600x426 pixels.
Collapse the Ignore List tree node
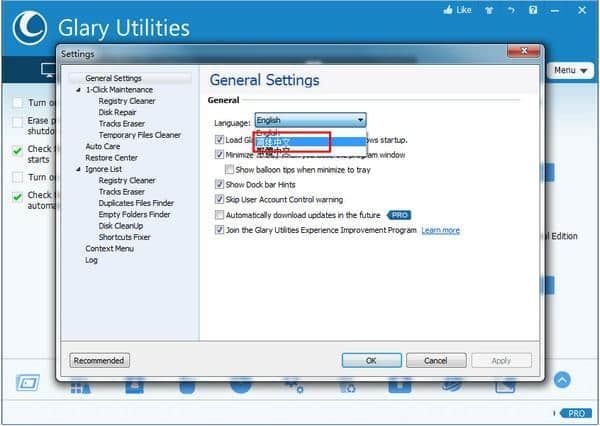[x=77, y=169]
